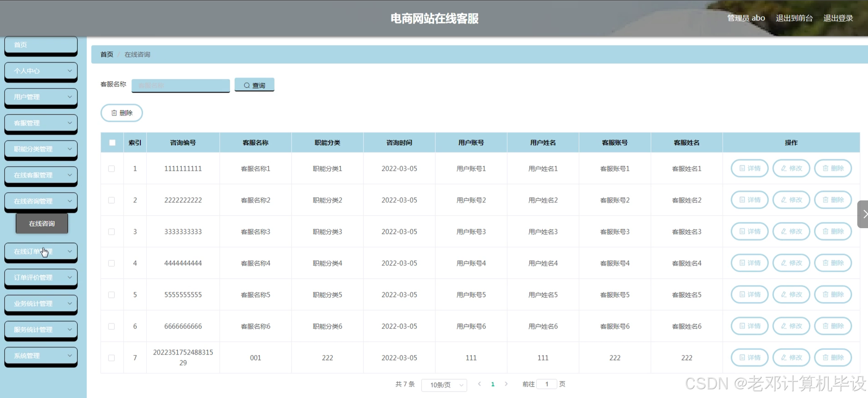Click 首页 in the breadcrumb

click(106, 54)
